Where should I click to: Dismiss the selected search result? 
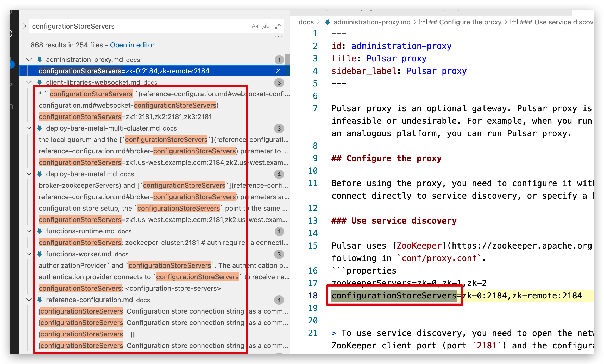click(x=278, y=71)
